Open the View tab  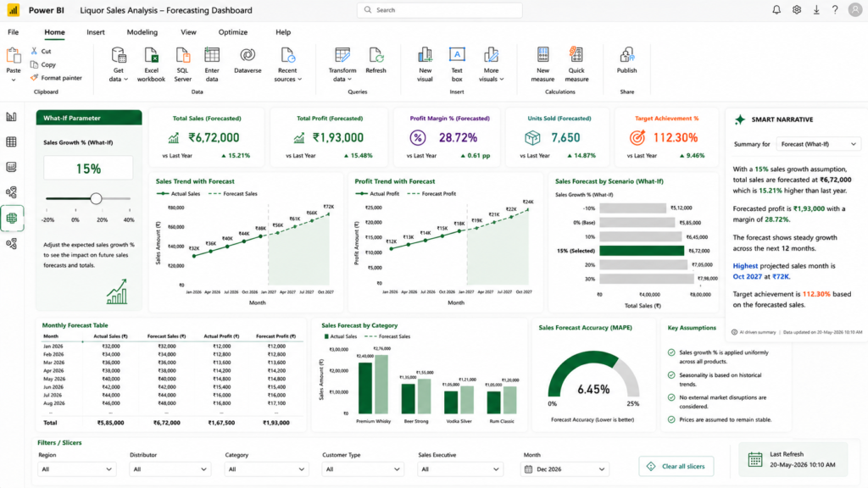188,32
